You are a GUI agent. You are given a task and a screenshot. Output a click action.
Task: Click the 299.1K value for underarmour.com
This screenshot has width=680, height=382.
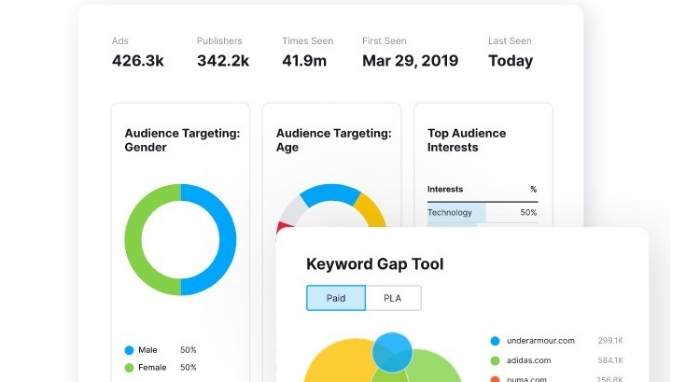(610, 341)
